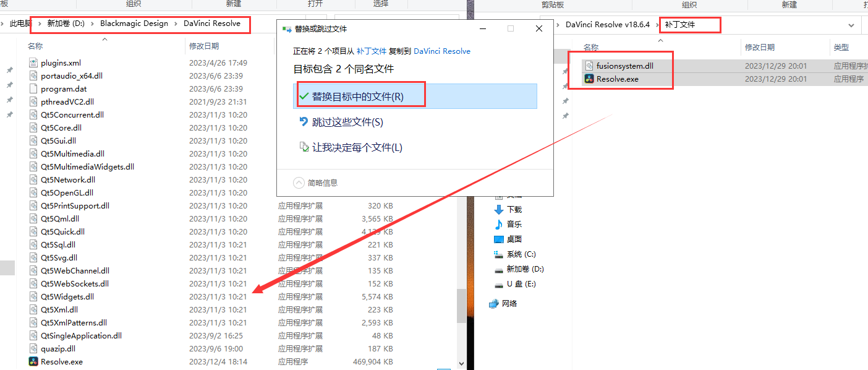This screenshot has width=868, height=370.
Task: Select the Qt5OpenGL.dll file name
Action: [x=67, y=192]
